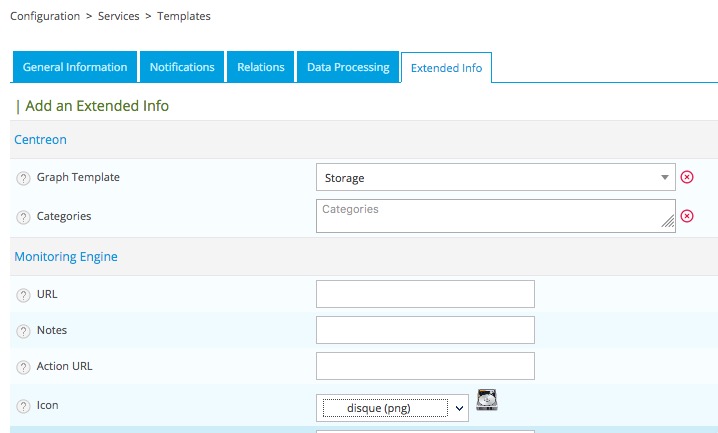Click help icon next to Action URL
This screenshot has width=718, height=433.
pos(23,367)
